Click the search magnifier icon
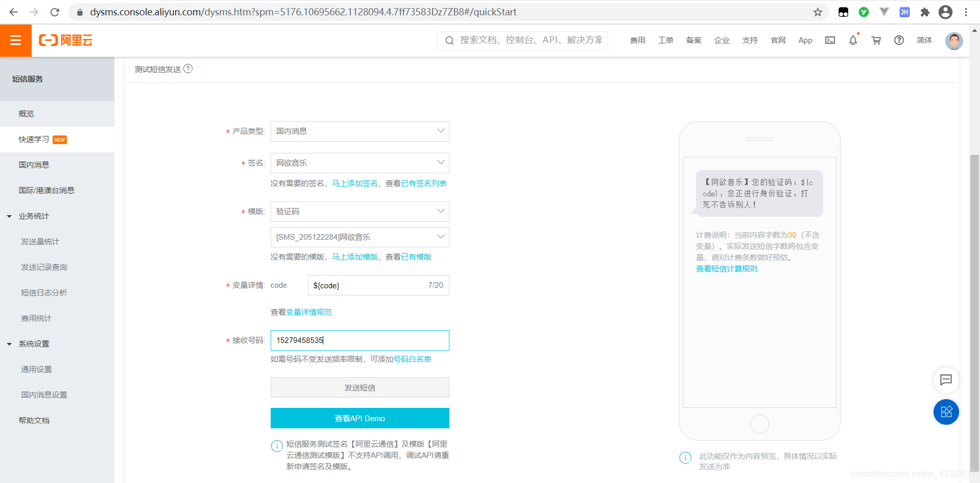This screenshot has height=483, width=980. point(449,40)
